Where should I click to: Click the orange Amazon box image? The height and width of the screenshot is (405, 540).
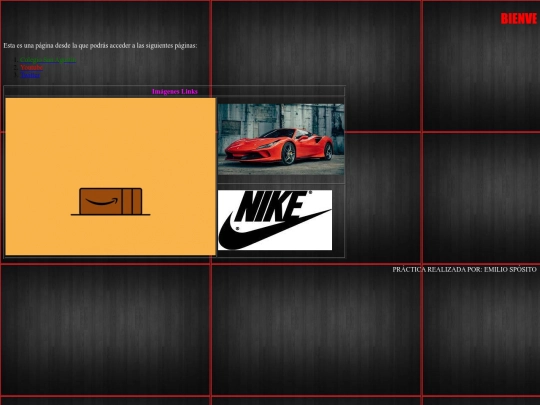pos(111,177)
